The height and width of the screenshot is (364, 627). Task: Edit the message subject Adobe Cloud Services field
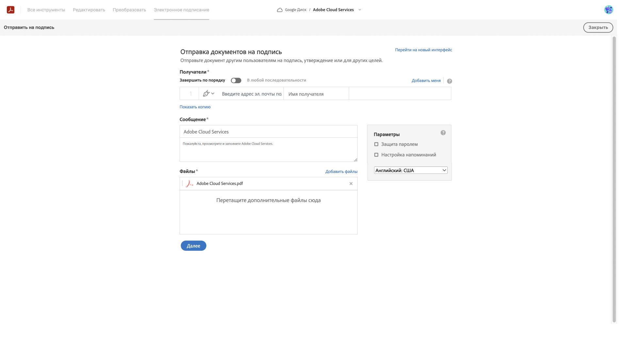(x=268, y=132)
